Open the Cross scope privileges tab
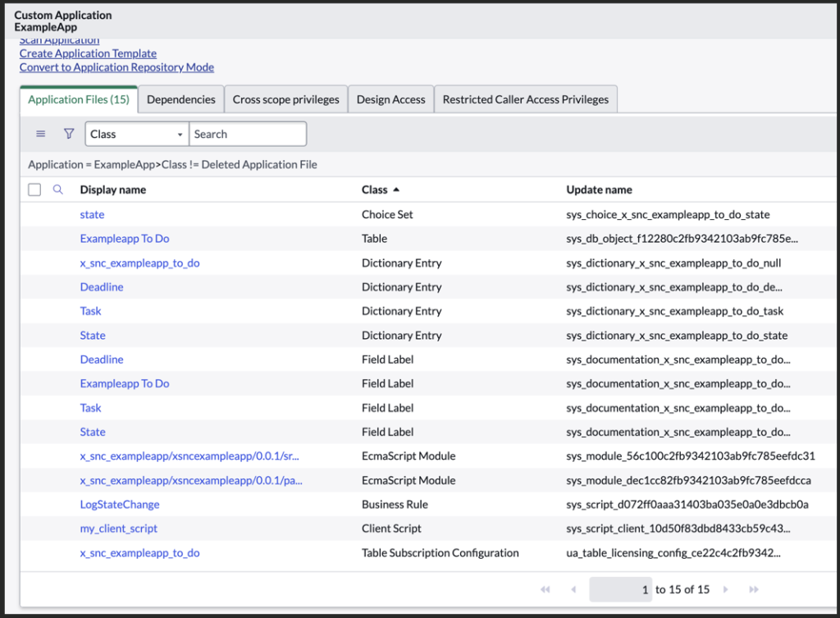 click(x=285, y=99)
